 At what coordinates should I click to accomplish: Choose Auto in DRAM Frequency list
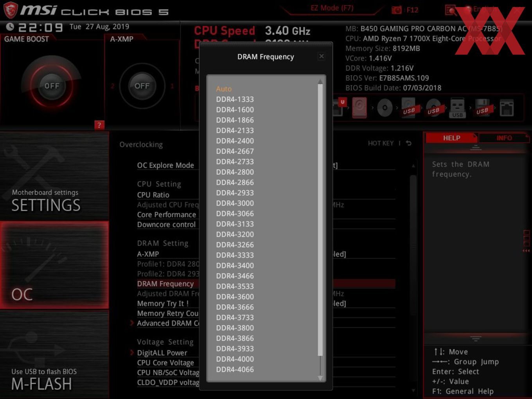pyautogui.click(x=224, y=89)
